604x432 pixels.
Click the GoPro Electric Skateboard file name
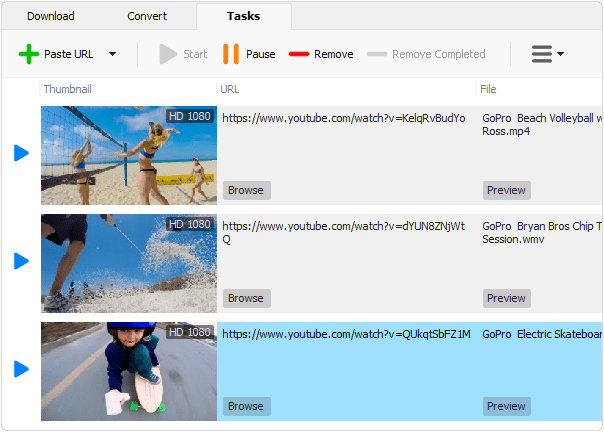click(542, 334)
